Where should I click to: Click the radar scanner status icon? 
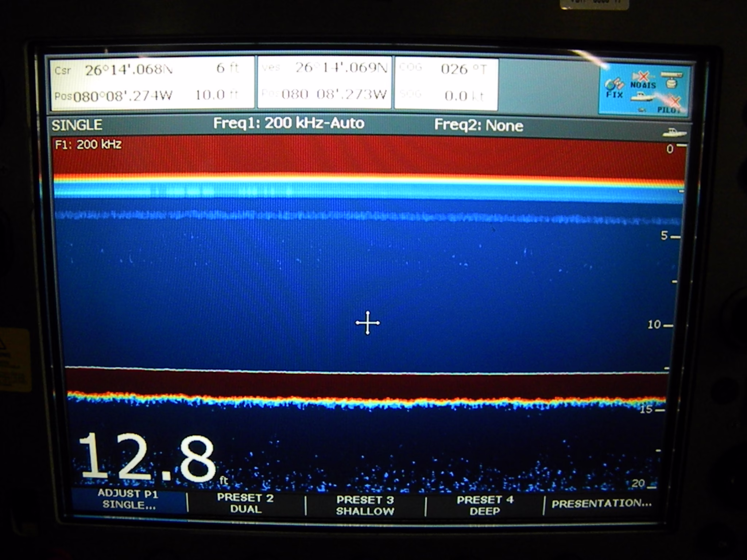pyautogui.click(x=672, y=80)
